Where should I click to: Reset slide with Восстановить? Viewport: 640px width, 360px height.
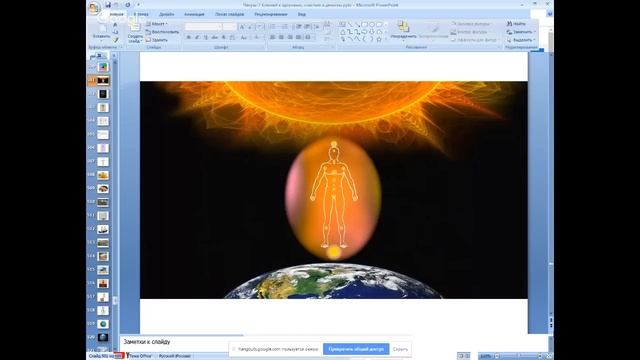[x=162, y=32]
